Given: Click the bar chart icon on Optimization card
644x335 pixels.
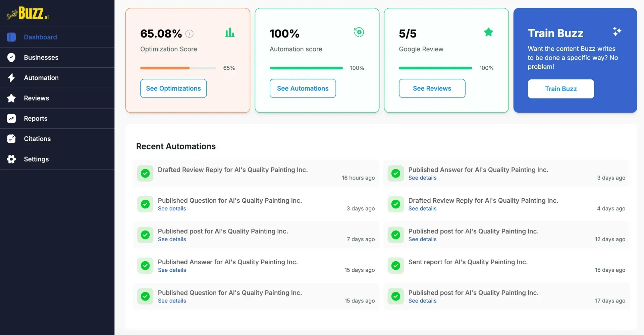Looking at the screenshot, I should [230, 32].
